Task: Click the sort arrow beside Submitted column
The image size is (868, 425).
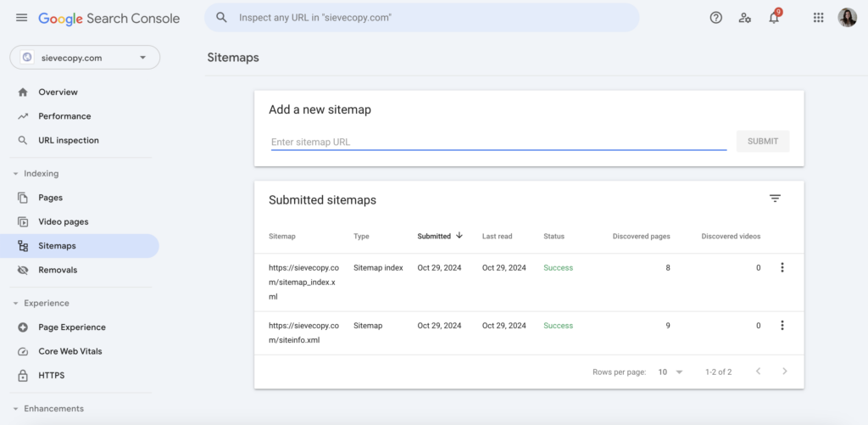Action: coord(459,236)
